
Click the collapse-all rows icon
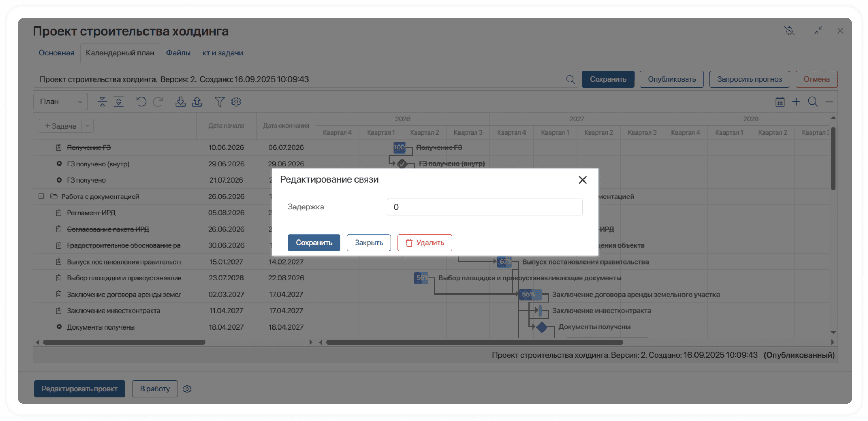tap(102, 102)
